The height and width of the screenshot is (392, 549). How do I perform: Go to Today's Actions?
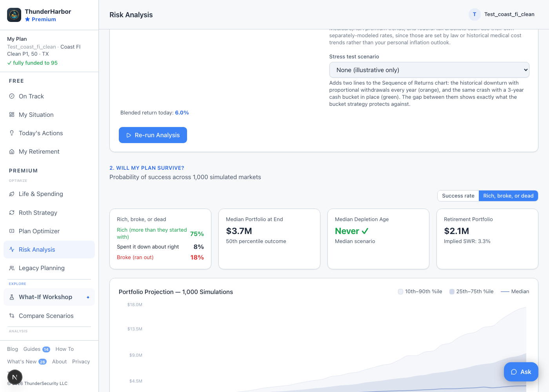(49, 133)
